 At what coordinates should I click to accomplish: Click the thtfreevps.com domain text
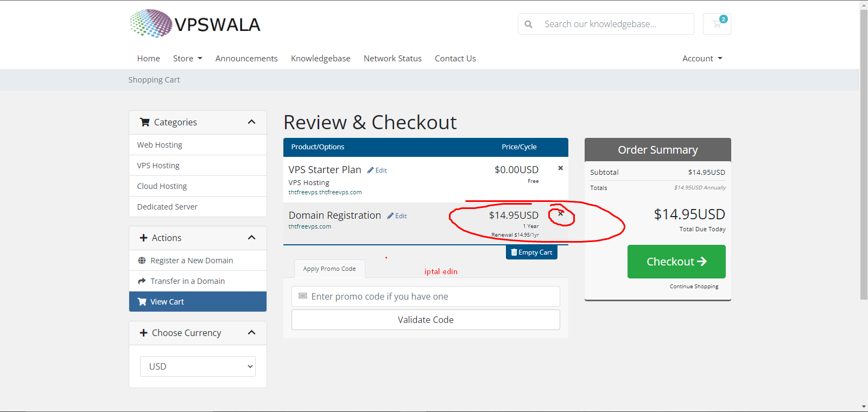coord(309,227)
